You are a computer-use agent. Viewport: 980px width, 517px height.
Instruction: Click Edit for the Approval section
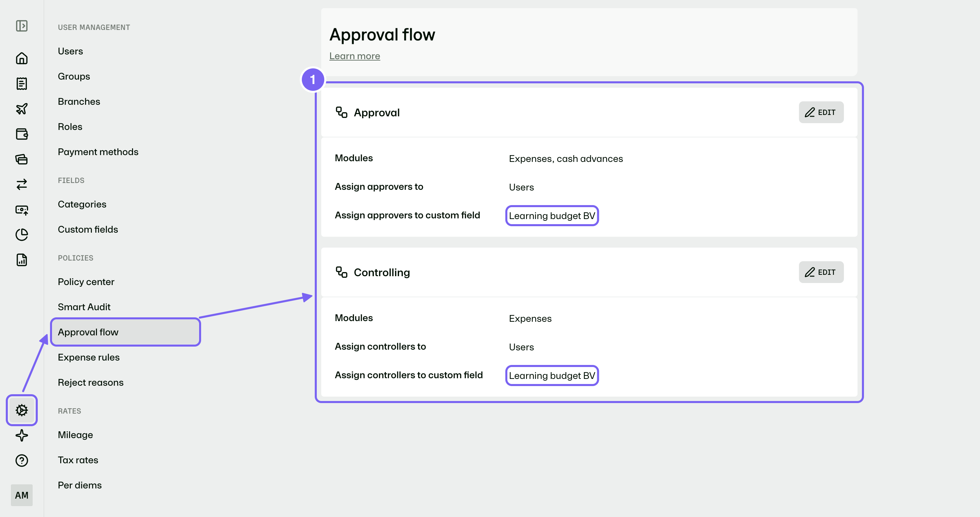tap(821, 112)
